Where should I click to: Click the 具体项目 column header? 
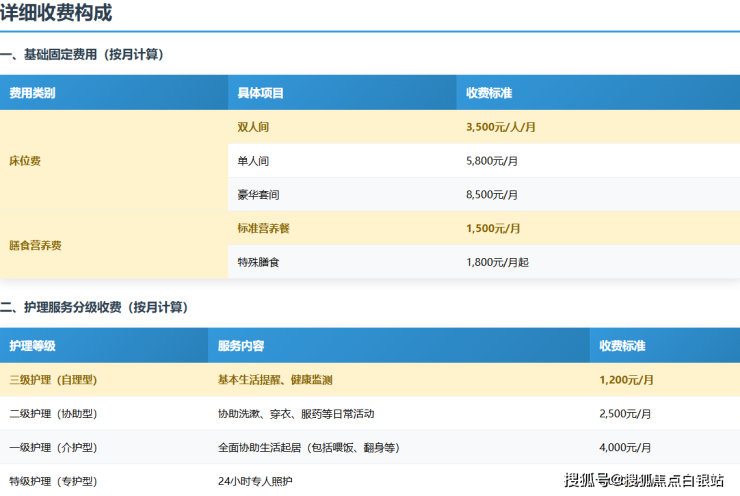[260, 93]
